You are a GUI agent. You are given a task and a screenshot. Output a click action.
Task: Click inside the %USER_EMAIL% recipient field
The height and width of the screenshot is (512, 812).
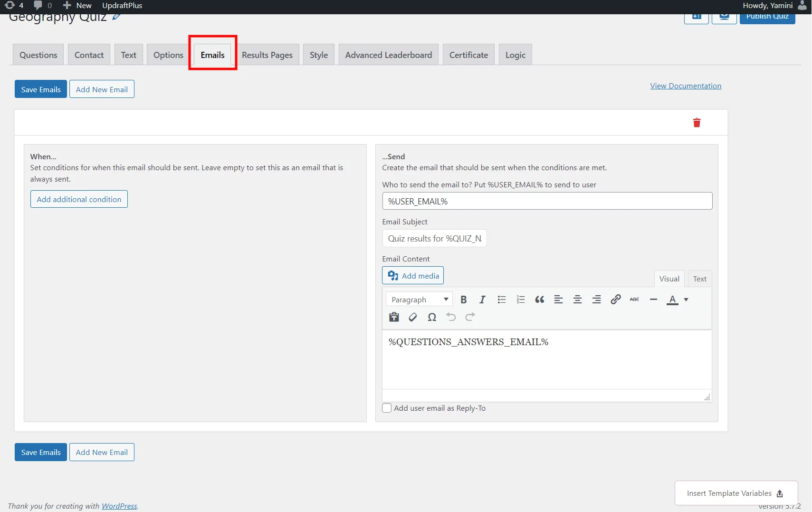546,201
